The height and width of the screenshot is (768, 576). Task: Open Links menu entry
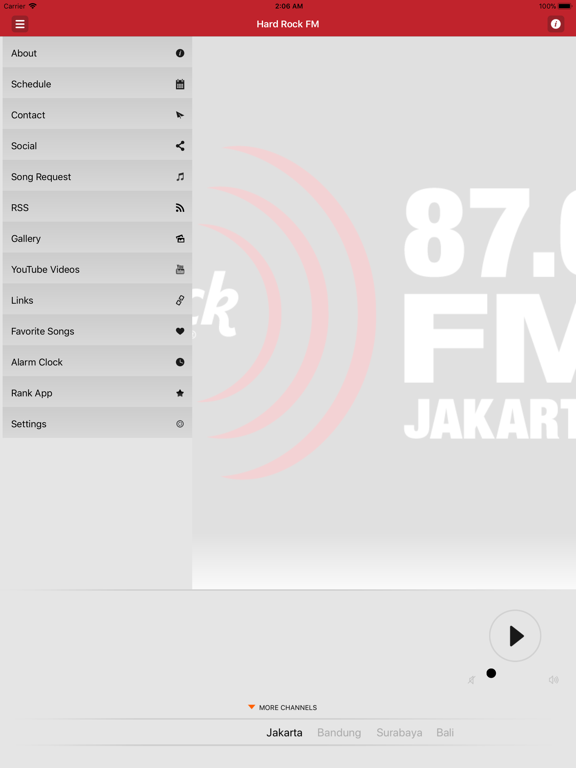97,300
